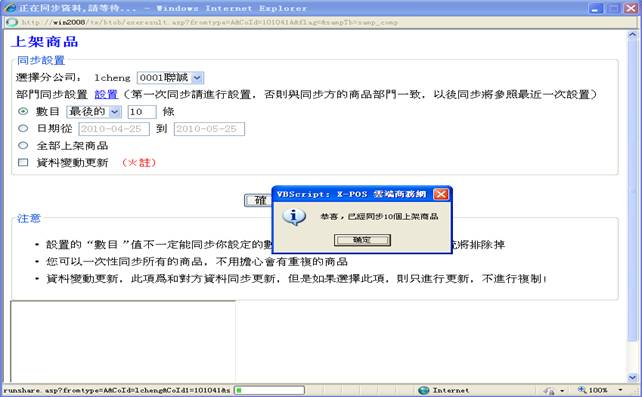Open the zoom level dropdown arrow
This screenshot has height=397, width=642.
click(620, 390)
